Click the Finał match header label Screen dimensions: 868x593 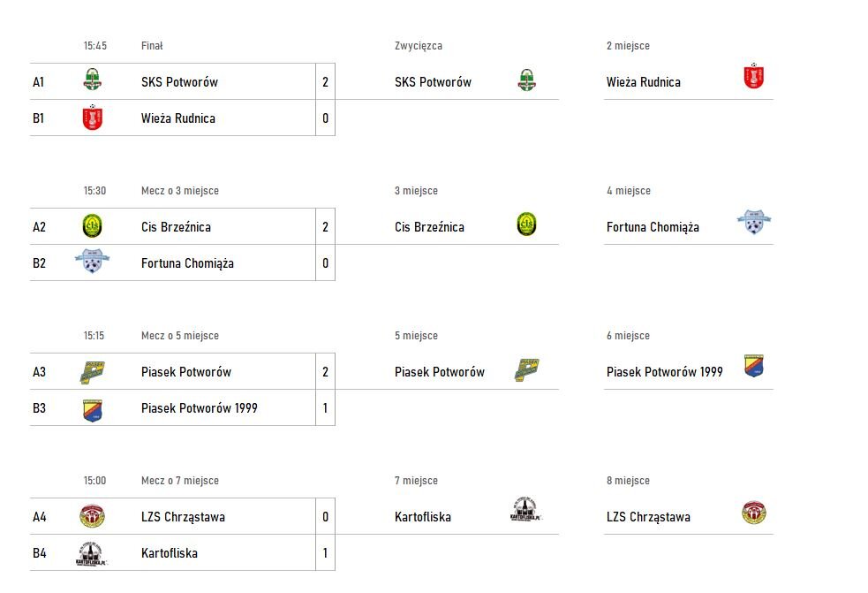pos(152,46)
